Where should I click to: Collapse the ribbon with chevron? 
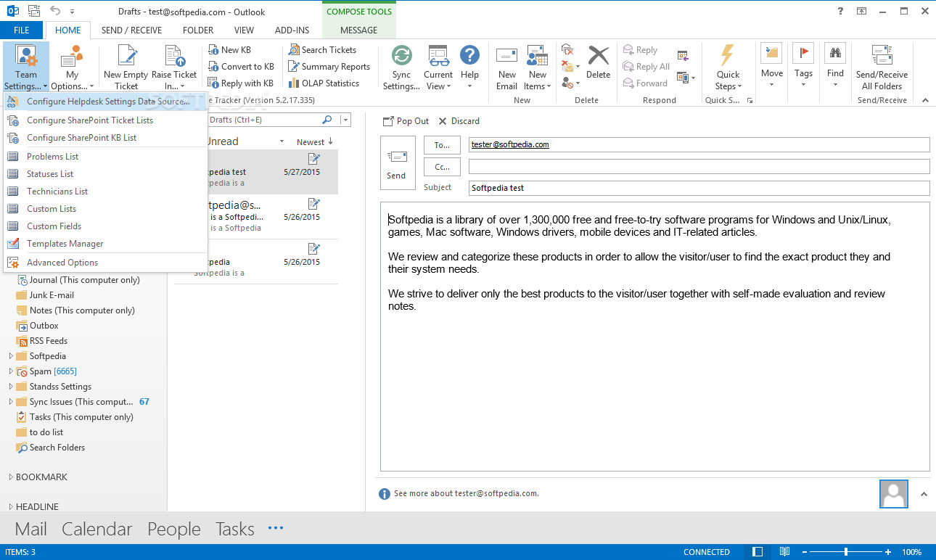click(924, 100)
